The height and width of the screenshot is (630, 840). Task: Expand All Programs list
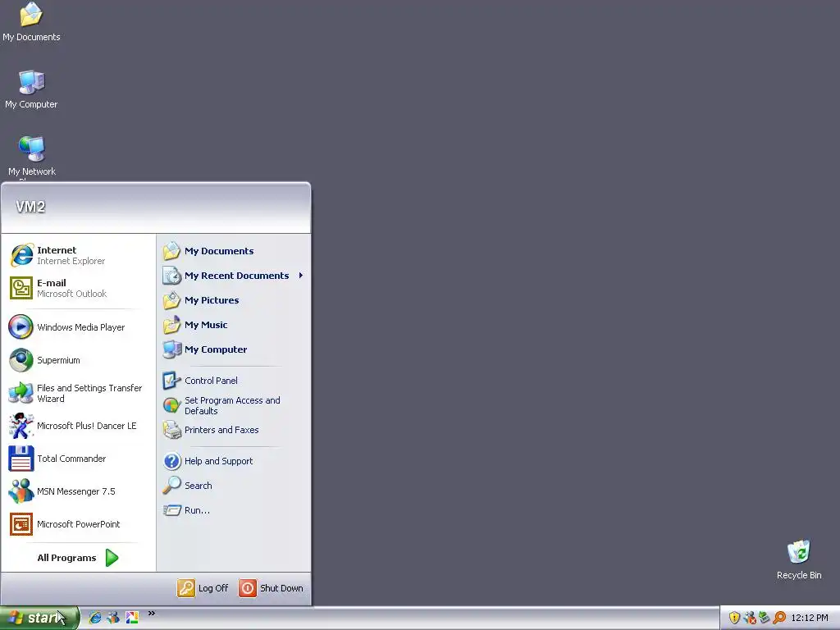(78, 558)
